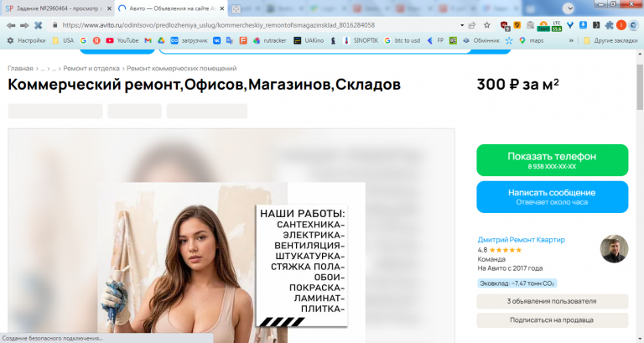The image size is (644, 343).
Task: Click the Эковклад CO₂ badge
Action: pyautogui.click(x=517, y=283)
